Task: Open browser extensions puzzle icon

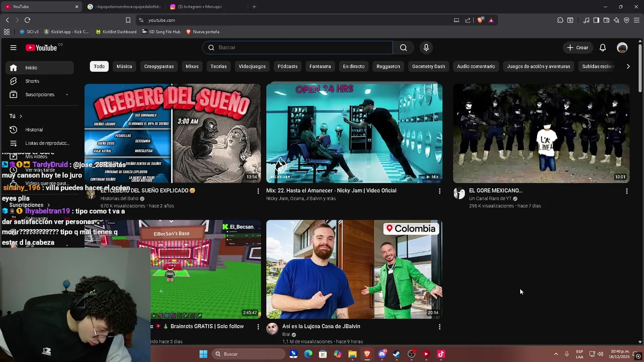Action: (560, 20)
